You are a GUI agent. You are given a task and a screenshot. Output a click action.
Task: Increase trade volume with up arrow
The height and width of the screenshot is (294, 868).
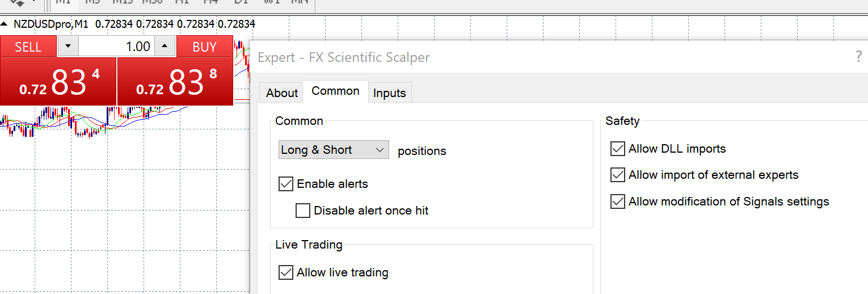(x=165, y=47)
